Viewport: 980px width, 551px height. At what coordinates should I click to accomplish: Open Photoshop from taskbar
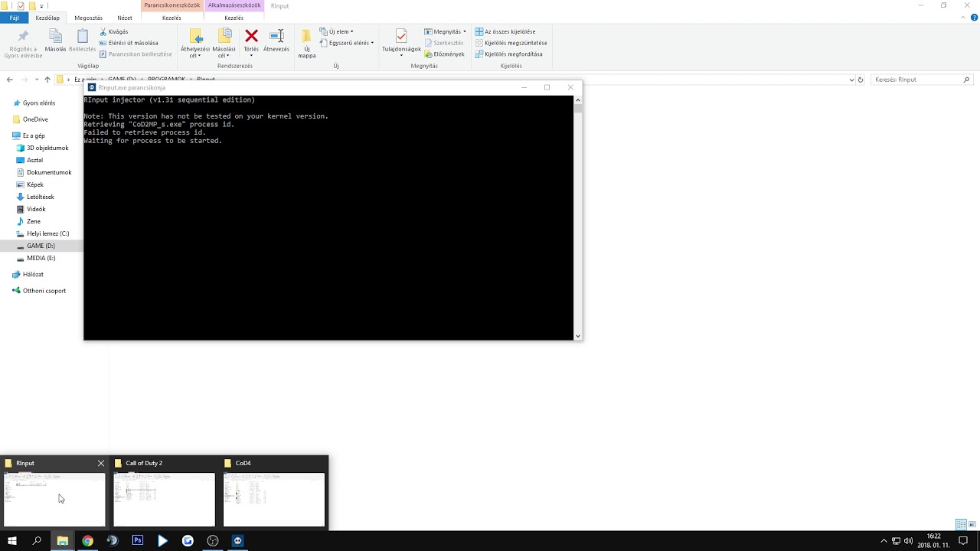tap(138, 540)
